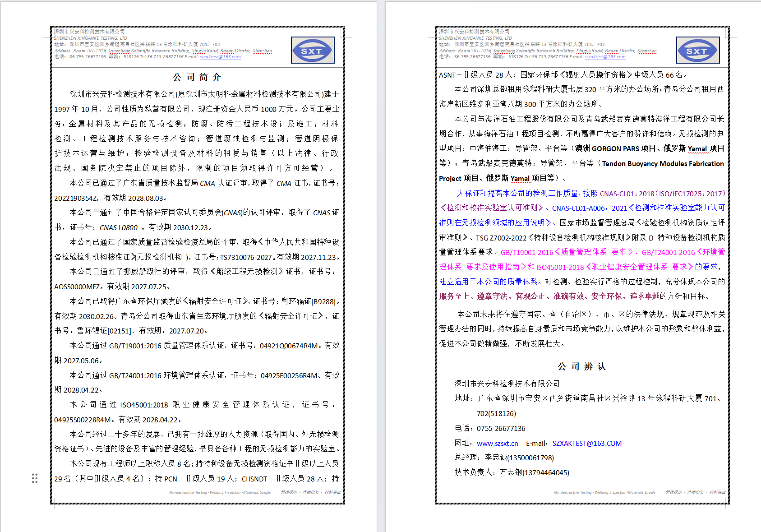Place cursor in the 公司简介 heading
Image resolution: width=761 pixels, height=532 pixels.
[x=197, y=77]
